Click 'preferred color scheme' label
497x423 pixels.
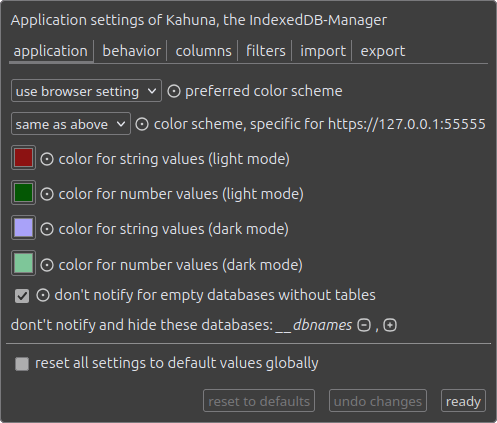click(x=264, y=91)
